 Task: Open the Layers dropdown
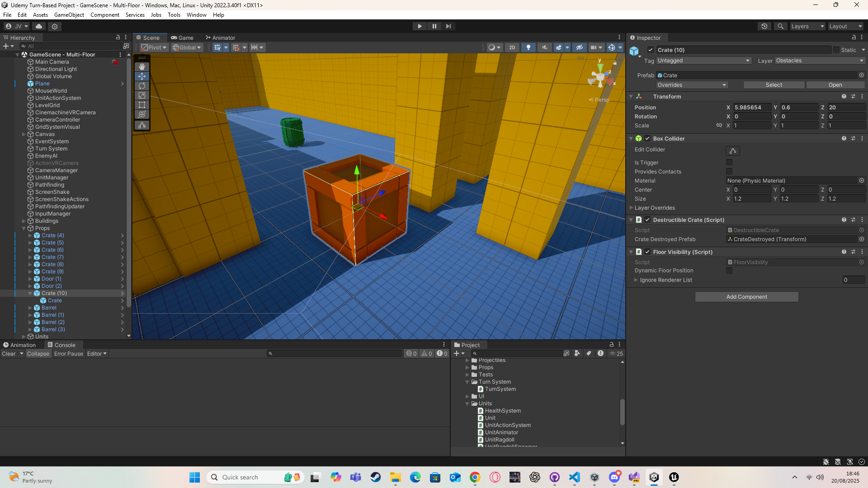click(x=807, y=26)
